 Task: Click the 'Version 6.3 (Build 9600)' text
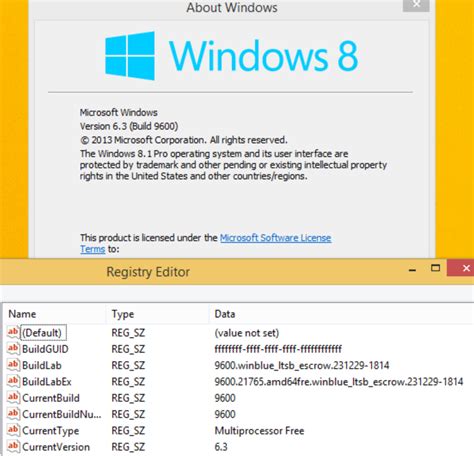click(x=129, y=126)
